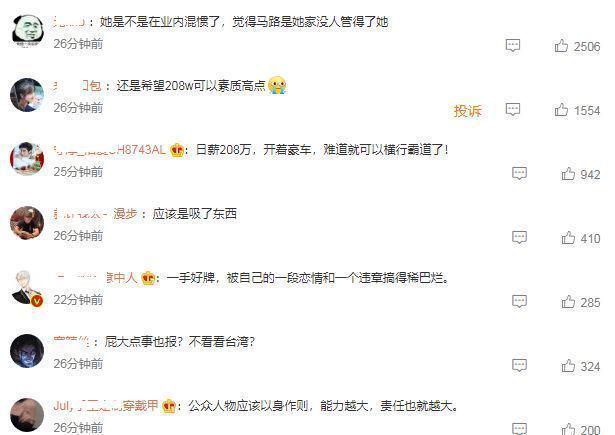Open panda meme avatar of first commenter

click(x=27, y=31)
